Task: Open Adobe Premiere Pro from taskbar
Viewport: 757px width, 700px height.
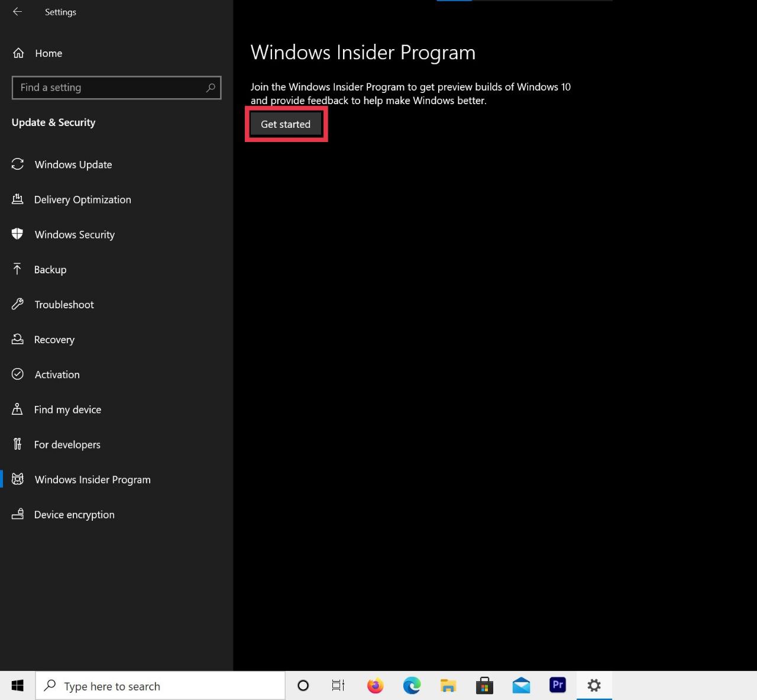Action: (558, 685)
